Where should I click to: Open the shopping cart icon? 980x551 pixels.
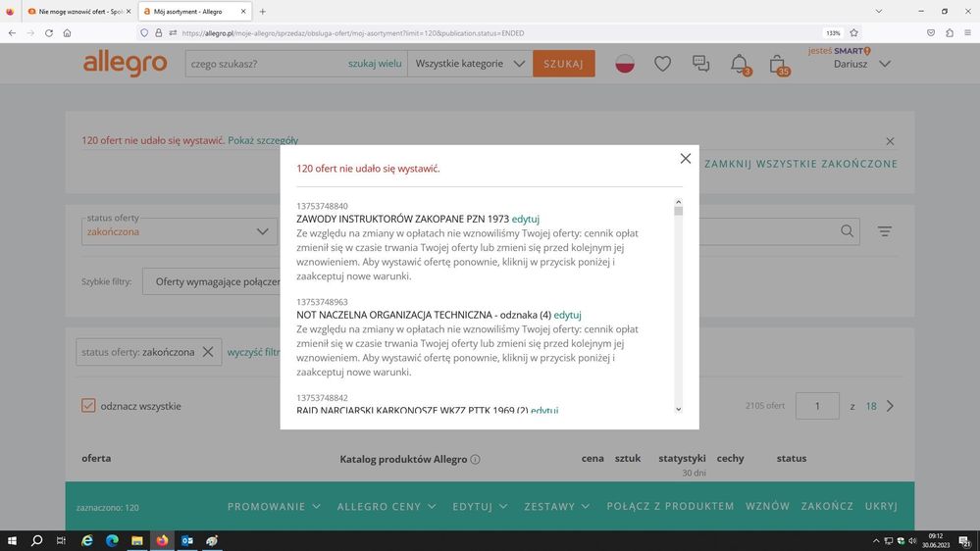point(777,64)
